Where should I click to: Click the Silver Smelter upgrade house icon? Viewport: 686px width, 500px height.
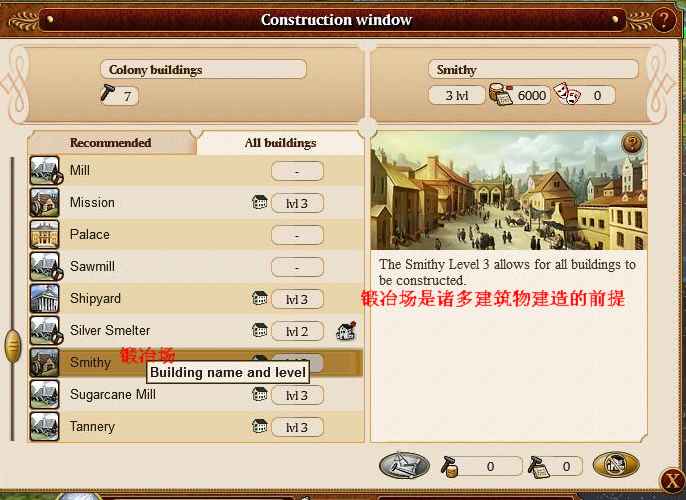pyautogui.click(x=346, y=331)
